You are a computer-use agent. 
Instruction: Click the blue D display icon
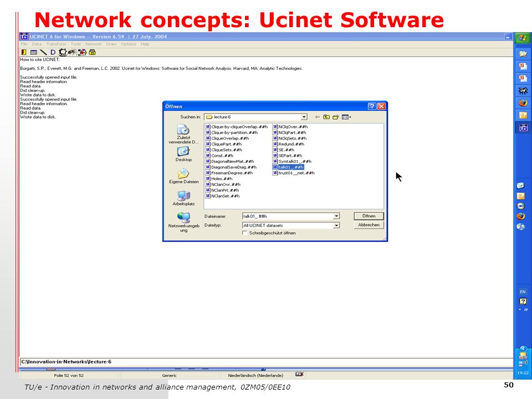tap(53, 52)
